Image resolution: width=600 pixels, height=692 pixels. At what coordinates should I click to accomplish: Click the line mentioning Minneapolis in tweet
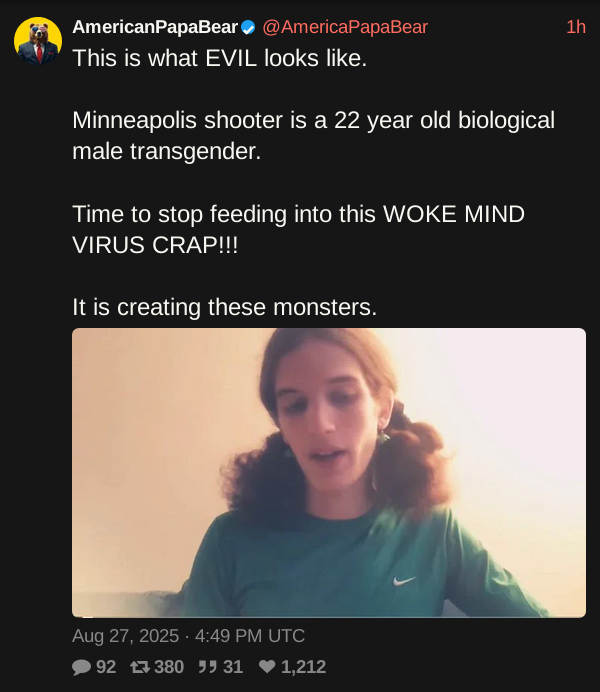click(314, 120)
